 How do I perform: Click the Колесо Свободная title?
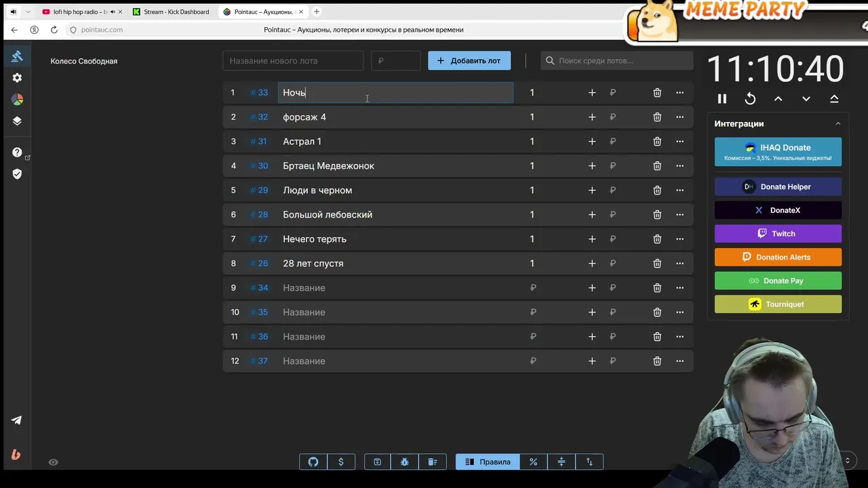point(84,61)
